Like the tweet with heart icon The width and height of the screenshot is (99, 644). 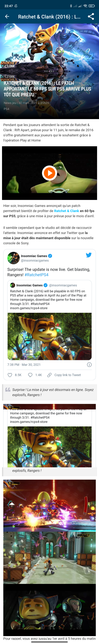pos(10,375)
